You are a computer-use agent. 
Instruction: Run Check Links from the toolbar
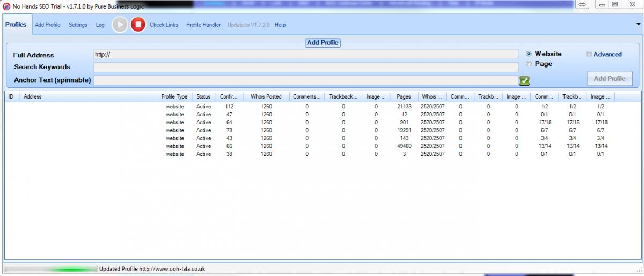[164, 25]
